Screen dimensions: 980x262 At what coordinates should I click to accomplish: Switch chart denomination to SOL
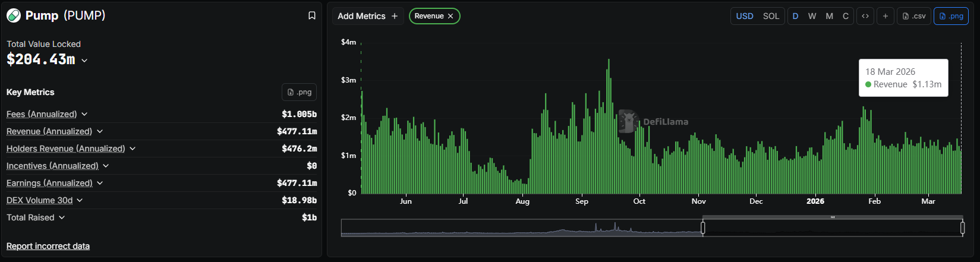coord(771,16)
